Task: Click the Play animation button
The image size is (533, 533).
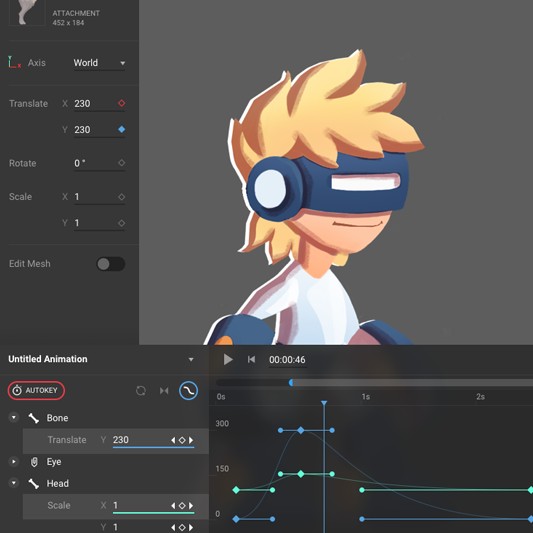Action: (x=228, y=359)
